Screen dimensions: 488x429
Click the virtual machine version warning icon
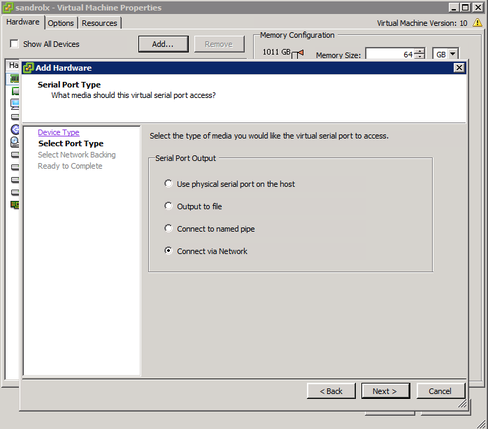point(477,23)
